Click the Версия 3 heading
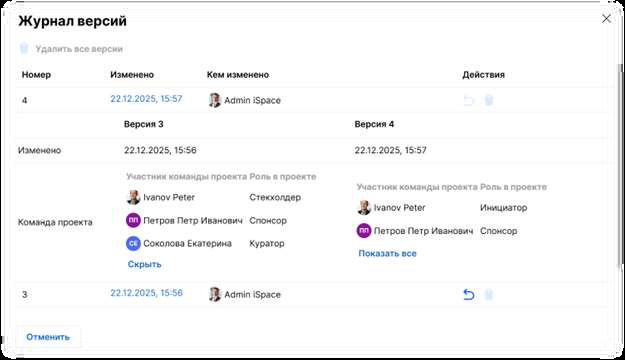Viewport: 625px width, 360px height. (143, 124)
